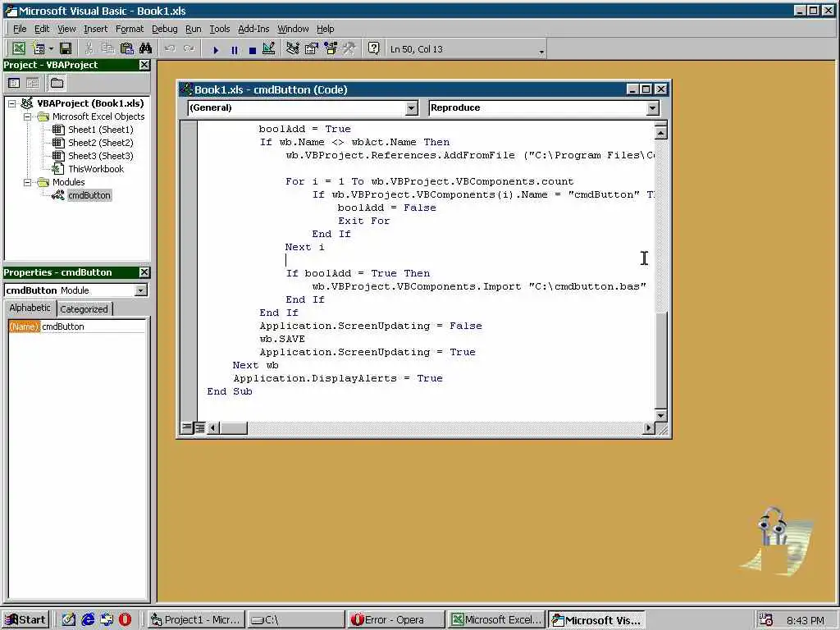Click the Break pause icon

(234, 49)
